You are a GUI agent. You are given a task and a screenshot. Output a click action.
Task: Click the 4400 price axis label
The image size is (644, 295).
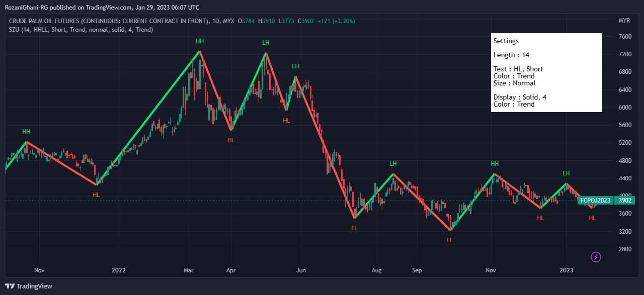(625, 178)
